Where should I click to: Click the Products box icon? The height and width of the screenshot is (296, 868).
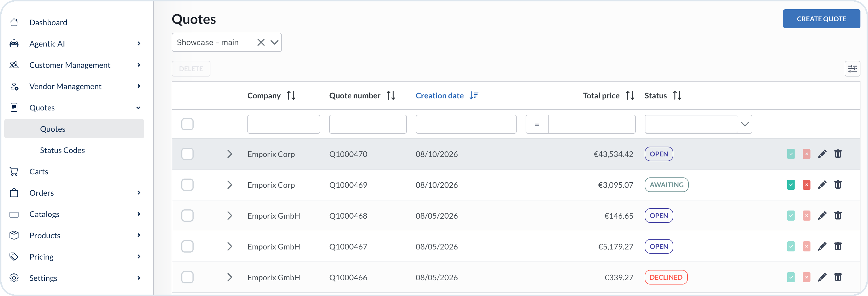(14, 235)
